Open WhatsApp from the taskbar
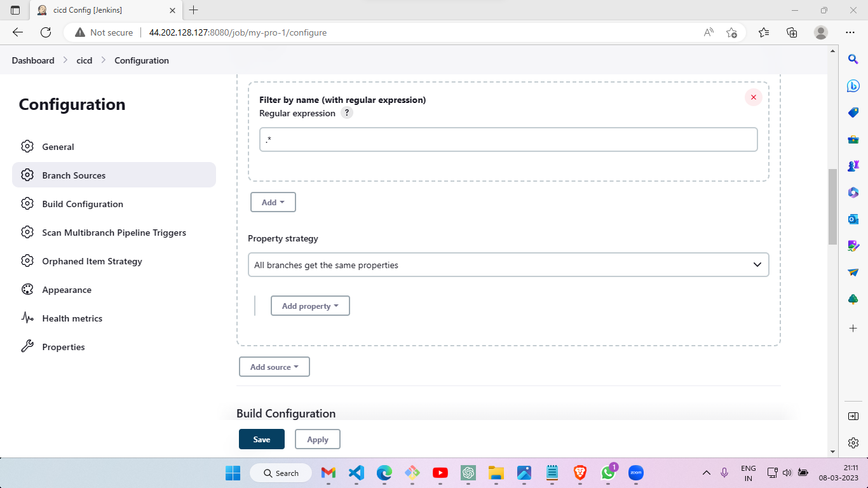 tap(607, 473)
